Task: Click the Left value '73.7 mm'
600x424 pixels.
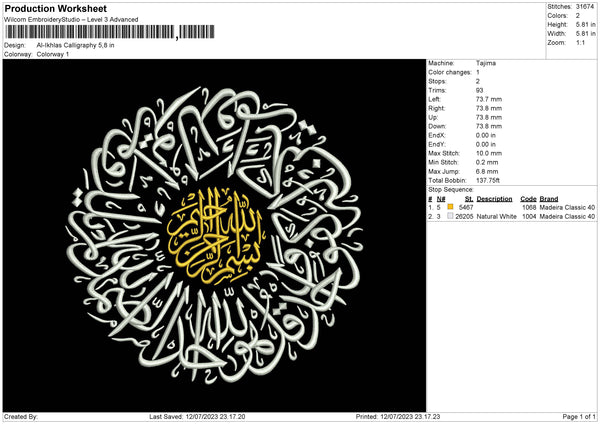Action: click(x=489, y=99)
